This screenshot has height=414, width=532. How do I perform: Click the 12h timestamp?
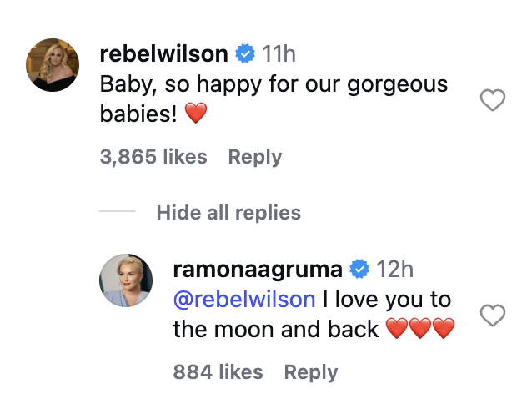click(394, 270)
